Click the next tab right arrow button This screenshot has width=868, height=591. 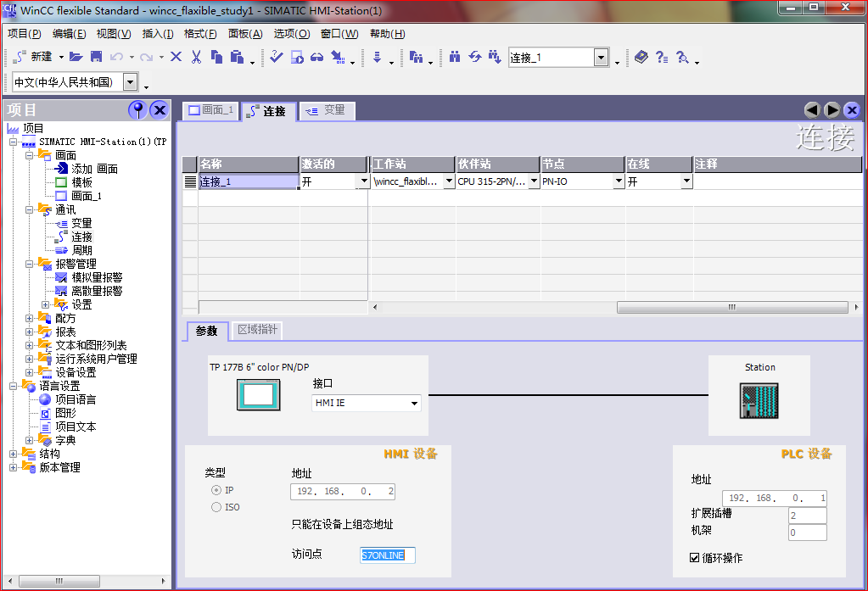tap(832, 110)
